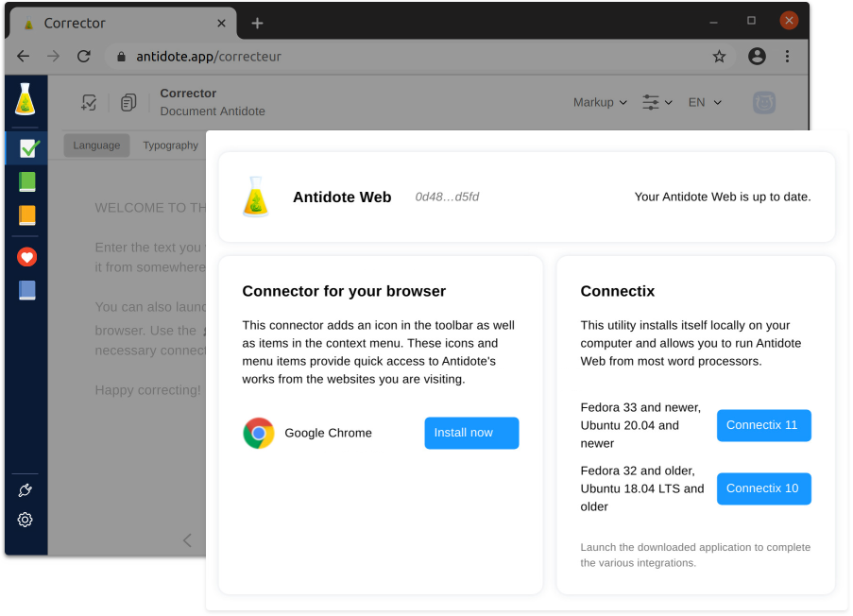
Task: Open the sliders filter settings dropdown
Action: tap(657, 102)
